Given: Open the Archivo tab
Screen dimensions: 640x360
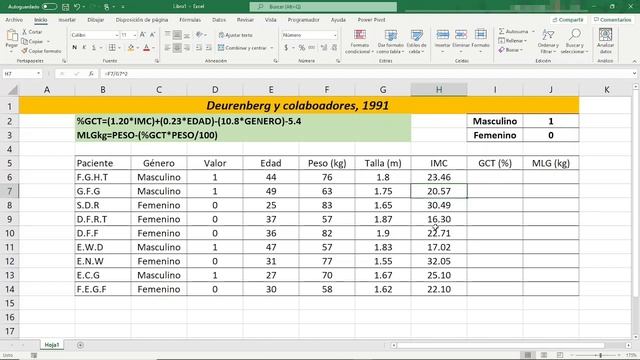Looking at the screenshot, I should click(x=14, y=20).
